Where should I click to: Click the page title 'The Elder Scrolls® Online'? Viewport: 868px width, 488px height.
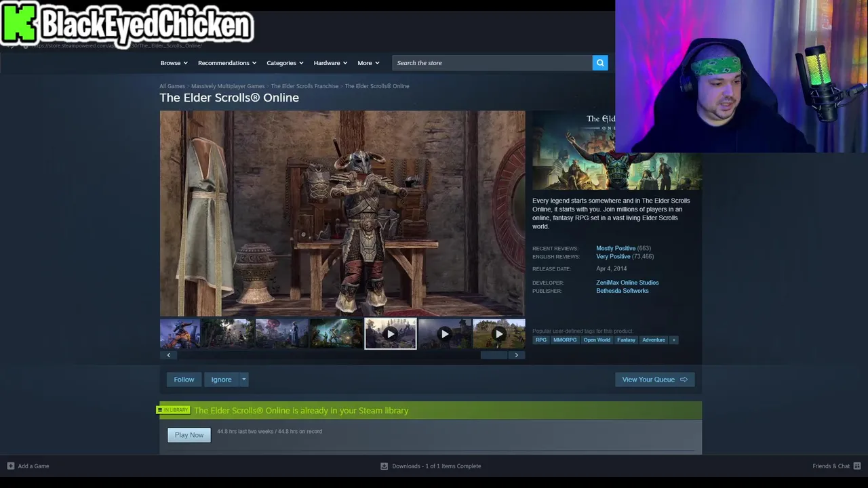(229, 98)
